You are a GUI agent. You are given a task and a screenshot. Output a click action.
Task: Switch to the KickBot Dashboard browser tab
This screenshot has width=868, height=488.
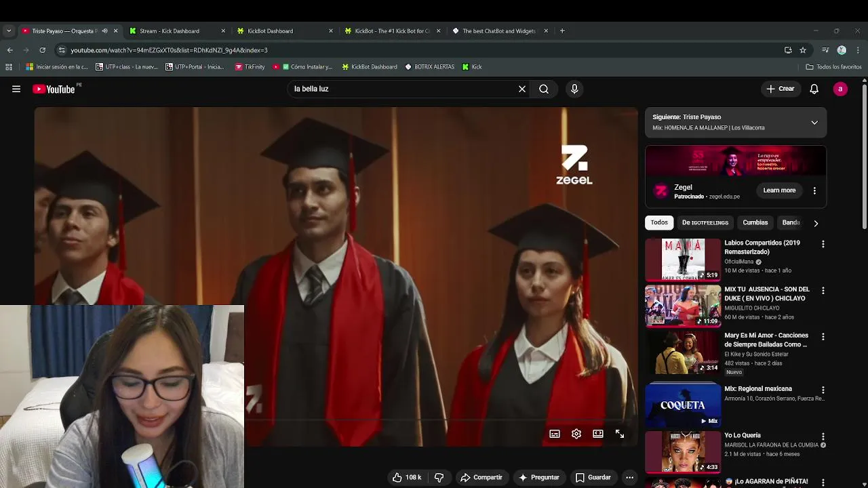285,30
